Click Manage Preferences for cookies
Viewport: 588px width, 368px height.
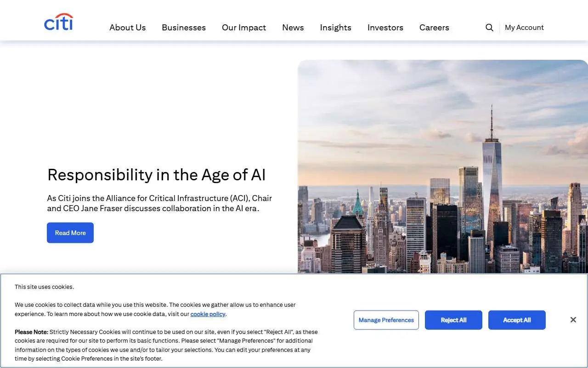coord(386,320)
